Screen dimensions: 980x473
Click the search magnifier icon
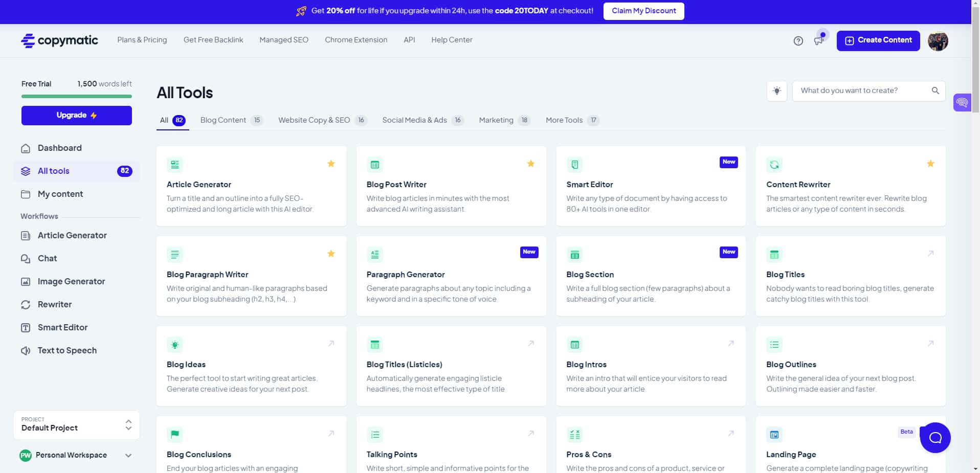(935, 91)
